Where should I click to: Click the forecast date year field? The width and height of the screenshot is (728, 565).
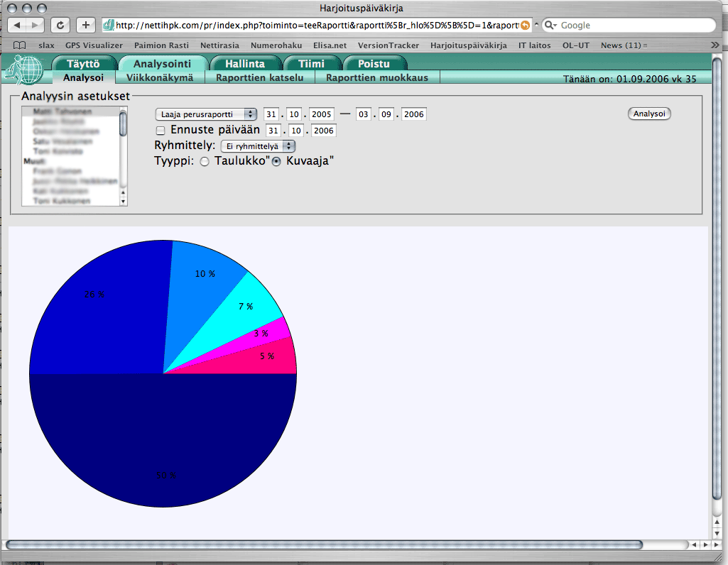(324, 131)
